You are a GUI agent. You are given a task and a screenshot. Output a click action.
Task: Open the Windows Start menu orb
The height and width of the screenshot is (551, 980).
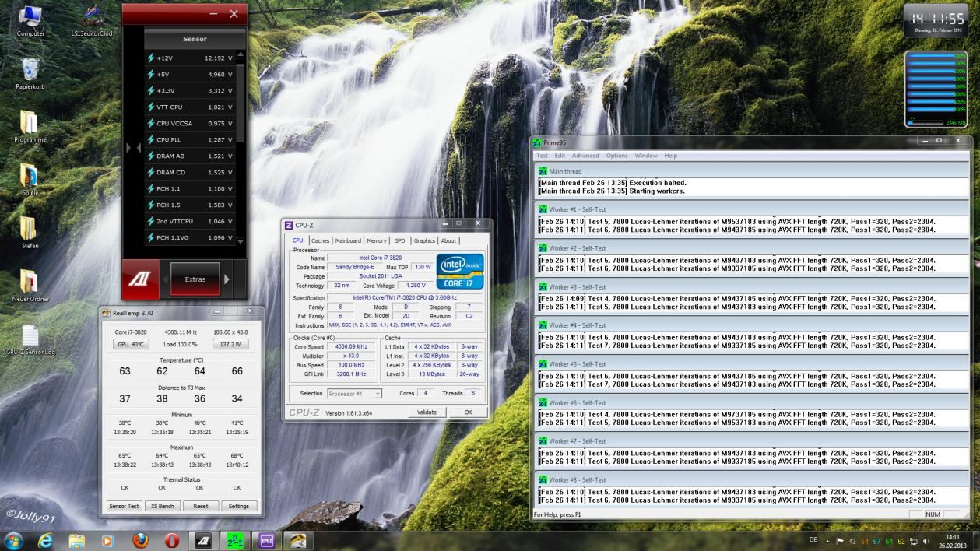click(14, 540)
